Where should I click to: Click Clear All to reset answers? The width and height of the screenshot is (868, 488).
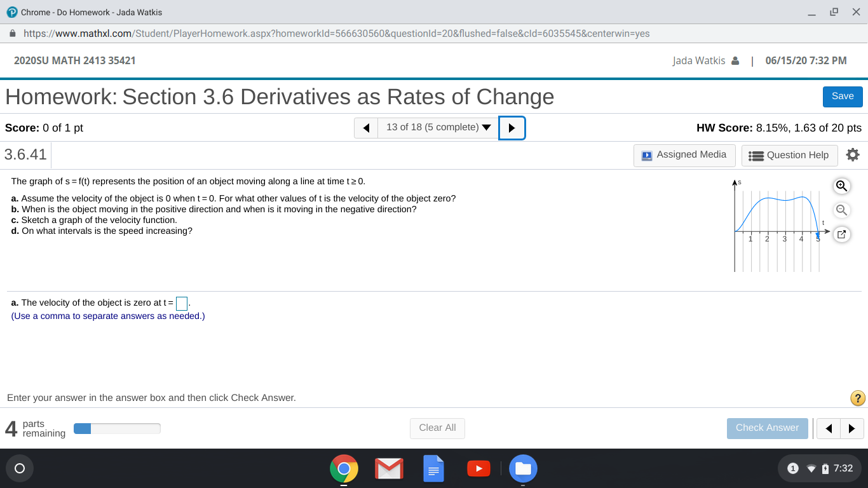coord(437,428)
